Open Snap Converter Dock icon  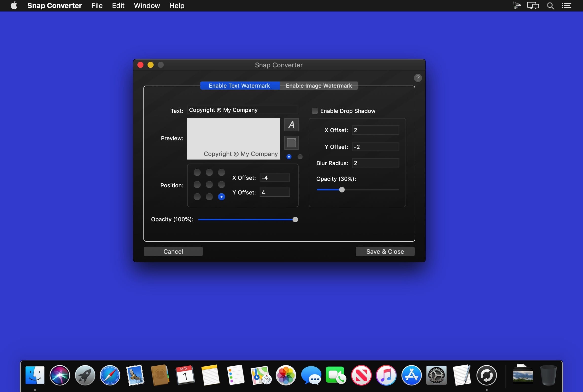click(486, 375)
